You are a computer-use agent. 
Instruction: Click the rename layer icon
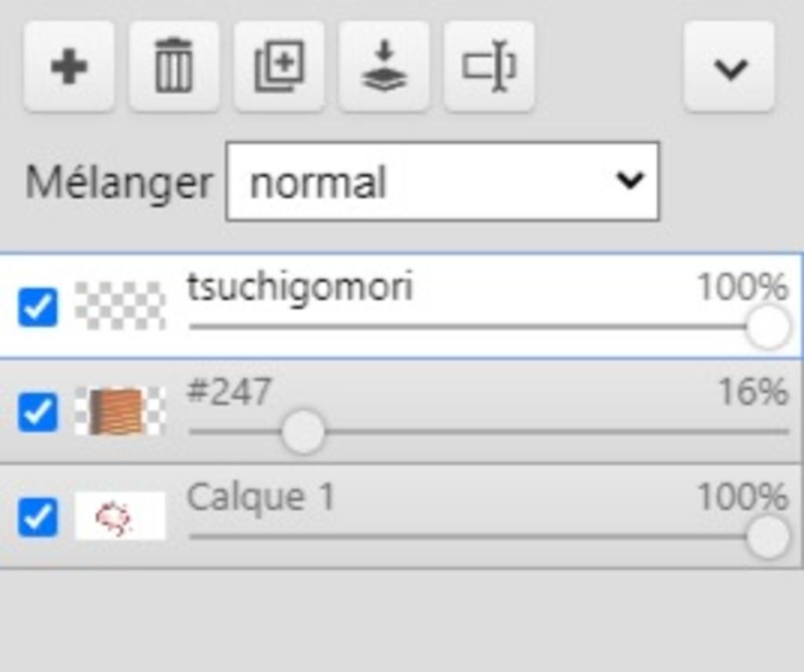click(488, 68)
